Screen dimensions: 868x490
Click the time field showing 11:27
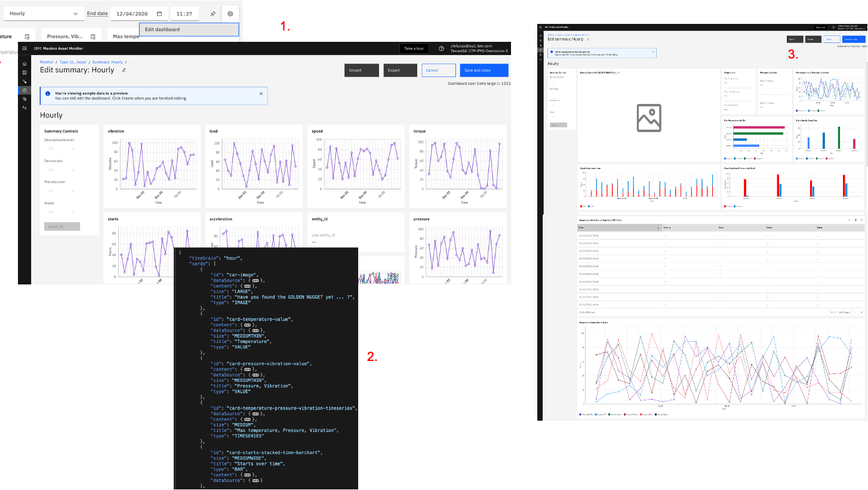[x=184, y=13]
